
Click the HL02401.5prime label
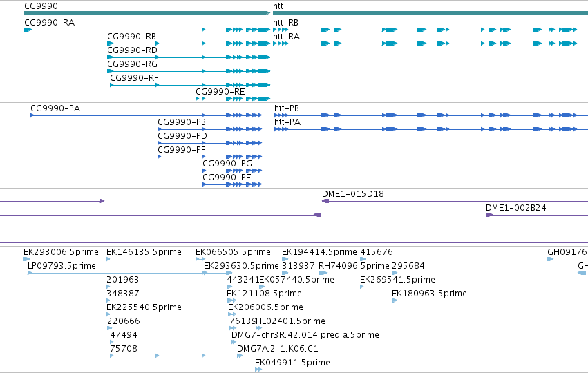(x=291, y=321)
